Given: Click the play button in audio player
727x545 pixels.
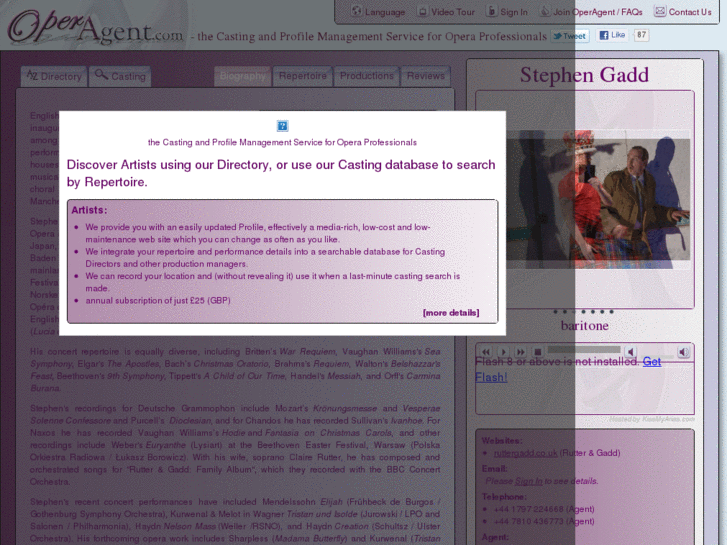Looking at the screenshot, I should click(504, 352).
